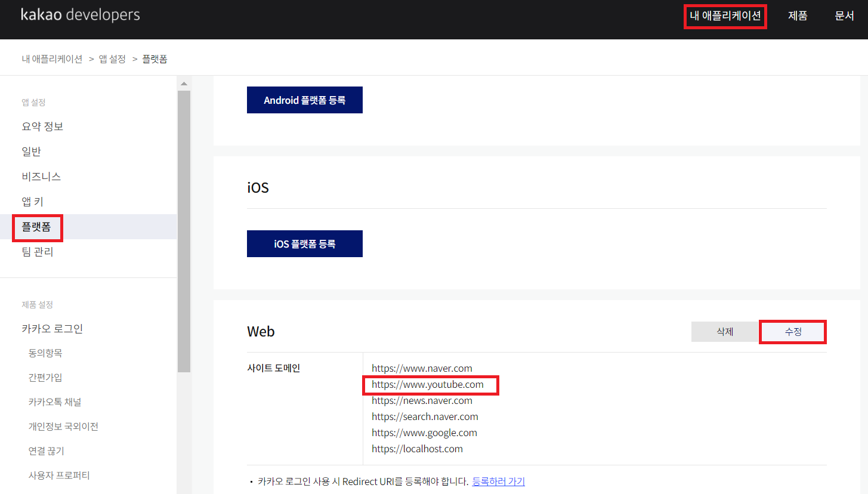Click iOS 플랫폼 등록 button

(x=305, y=243)
